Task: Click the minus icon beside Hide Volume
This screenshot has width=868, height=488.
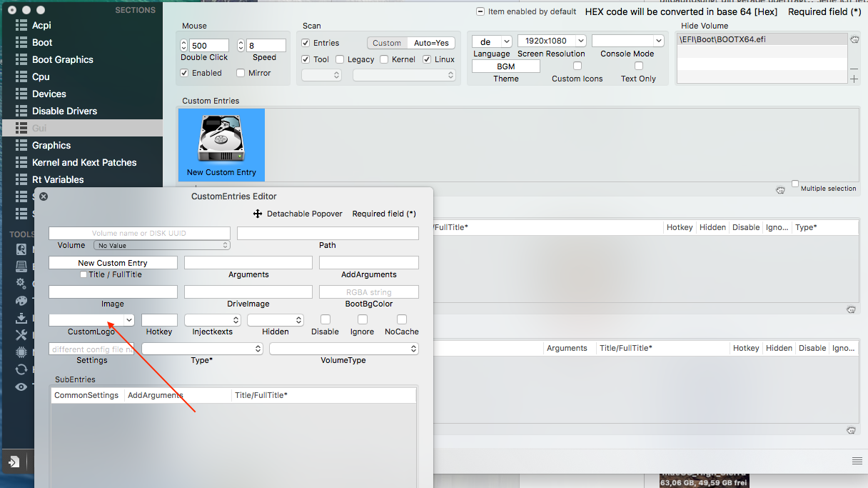Action: click(x=854, y=69)
